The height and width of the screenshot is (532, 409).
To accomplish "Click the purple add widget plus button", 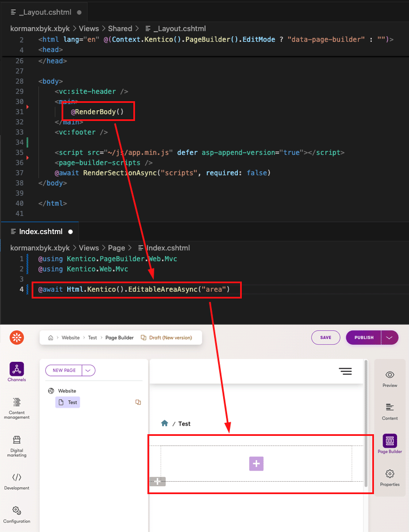I will pos(256,464).
